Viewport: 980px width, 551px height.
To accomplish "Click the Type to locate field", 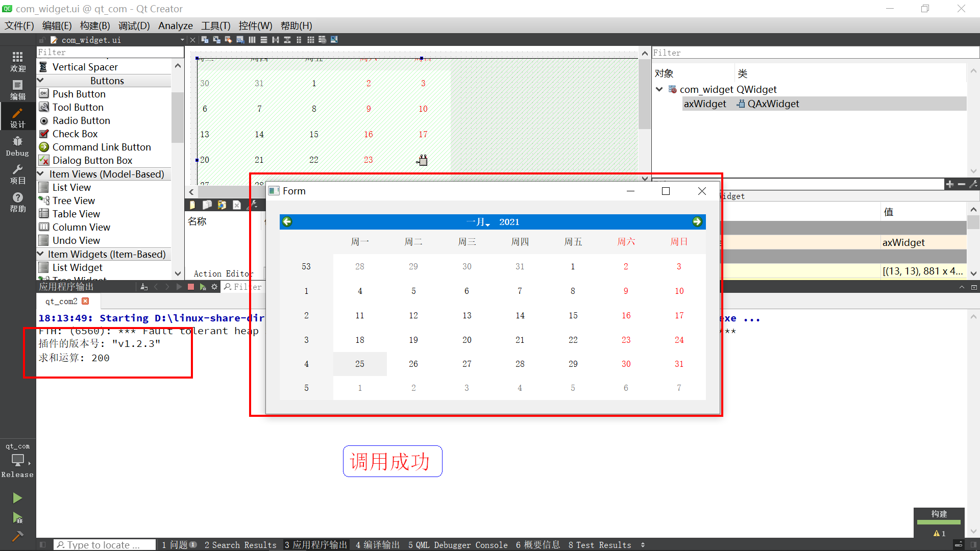I will (x=105, y=545).
